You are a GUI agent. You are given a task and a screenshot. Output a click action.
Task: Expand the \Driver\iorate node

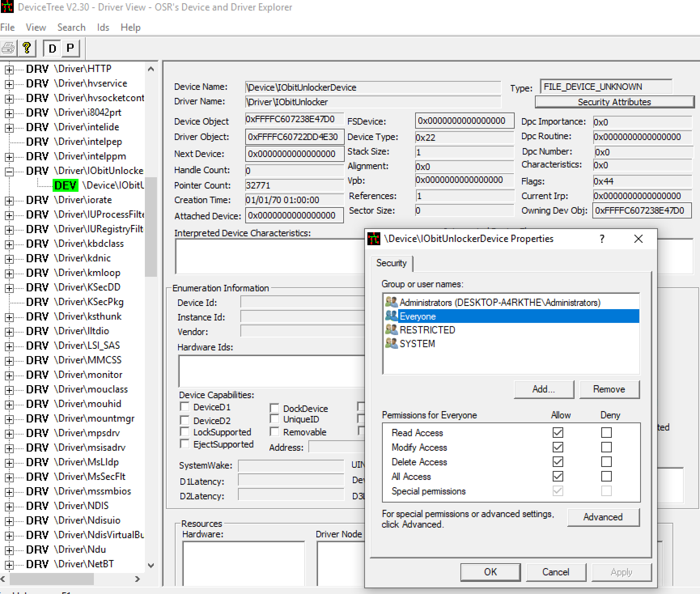click(x=8, y=201)
